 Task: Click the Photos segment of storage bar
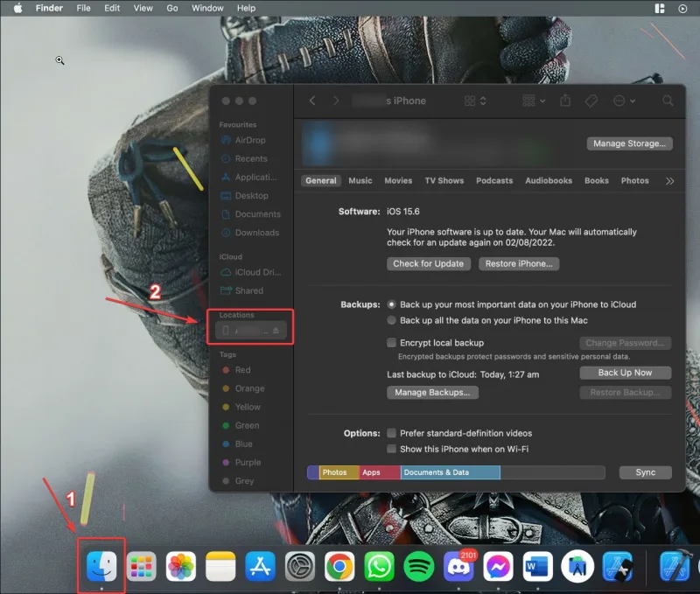(x=339, y=472)
